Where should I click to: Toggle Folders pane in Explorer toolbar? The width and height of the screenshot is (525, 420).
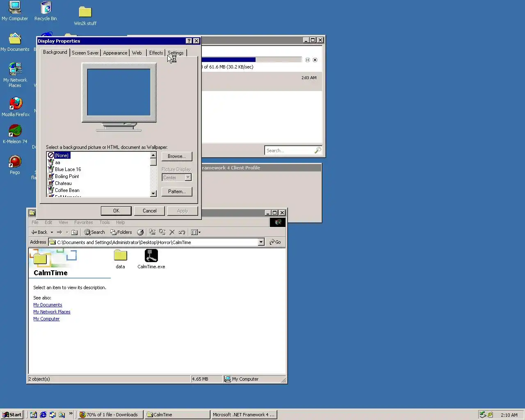point(121,232)
